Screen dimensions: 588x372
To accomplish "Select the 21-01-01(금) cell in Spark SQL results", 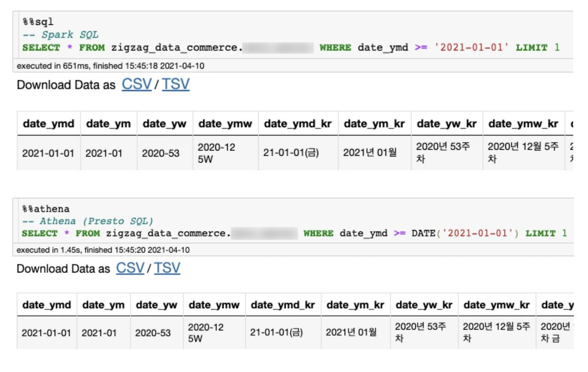I will tap(298, 153).
